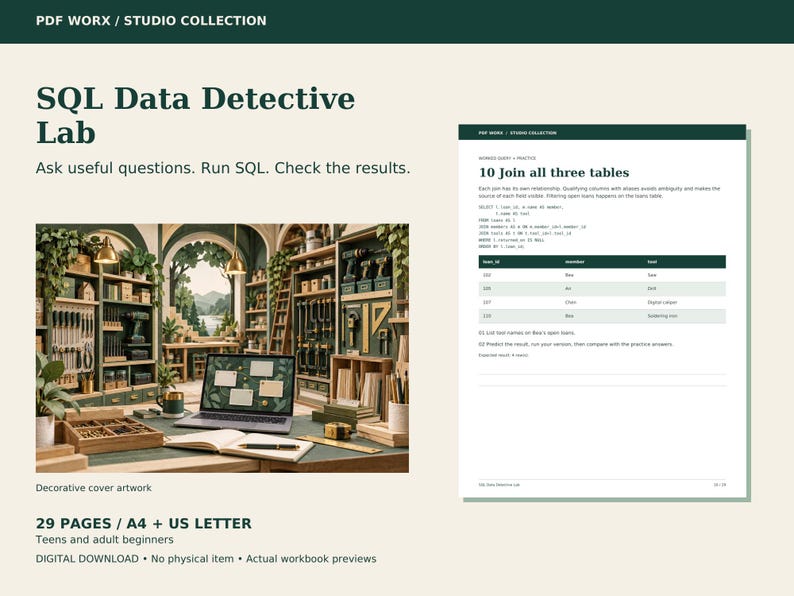Click practice item "02 Predict the result"
The height and width of the screenshot is (596, 794).
click(576, 344)
